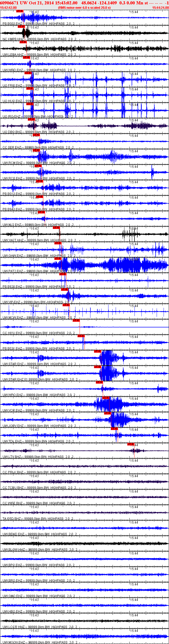The image size is (169, 644).
Task: Select the pick marker on UW.JORV trace
Action: click(x=108, y=413)
